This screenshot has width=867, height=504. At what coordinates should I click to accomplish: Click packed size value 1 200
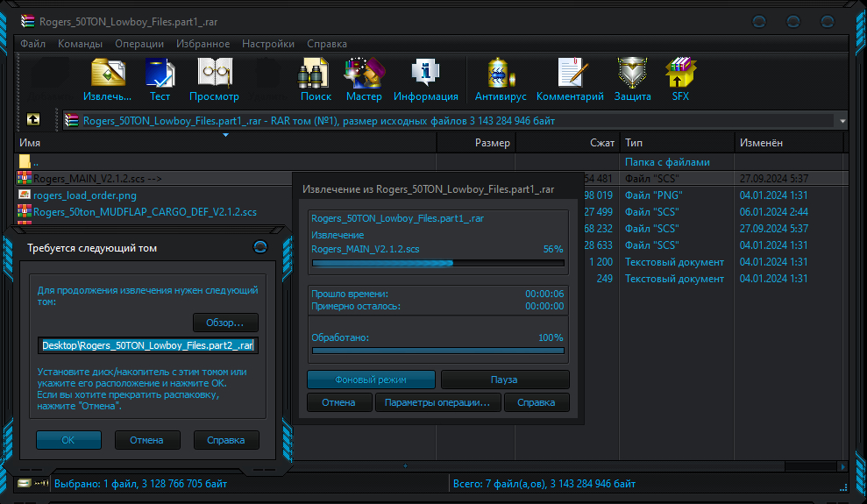[601, 262]
